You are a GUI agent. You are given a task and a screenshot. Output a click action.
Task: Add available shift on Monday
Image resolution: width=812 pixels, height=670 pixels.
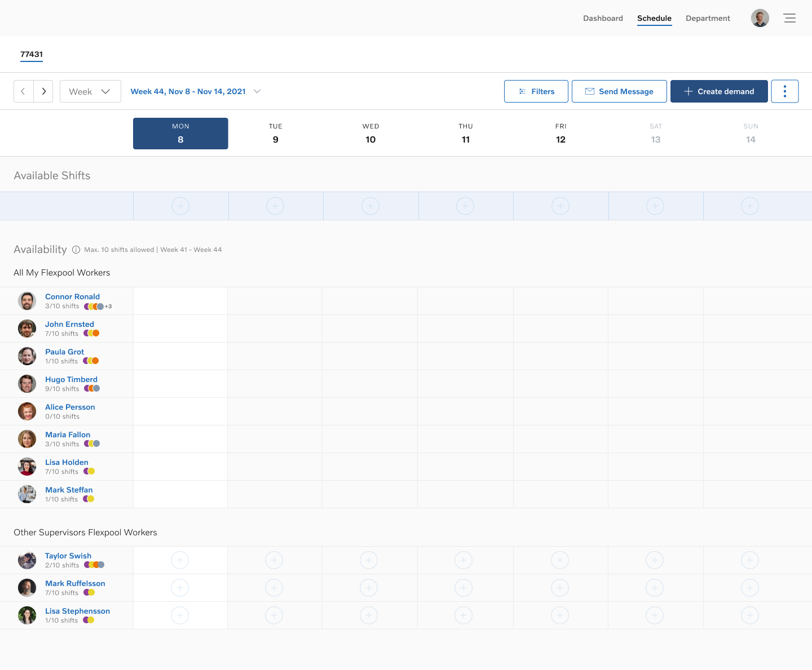180,206
